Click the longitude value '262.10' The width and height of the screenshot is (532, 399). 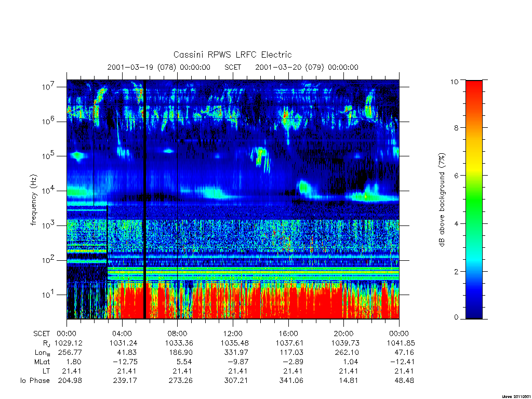(347, 353)
